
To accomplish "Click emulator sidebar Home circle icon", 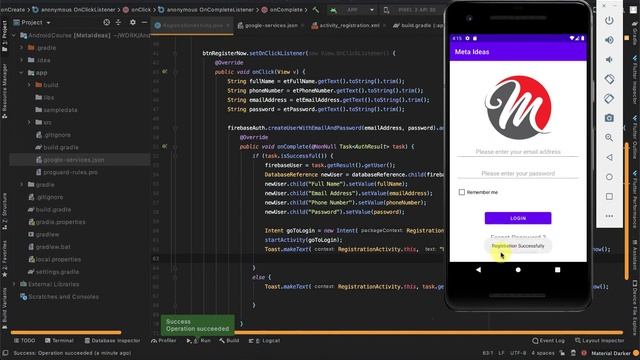I will [x=609, y=177].
